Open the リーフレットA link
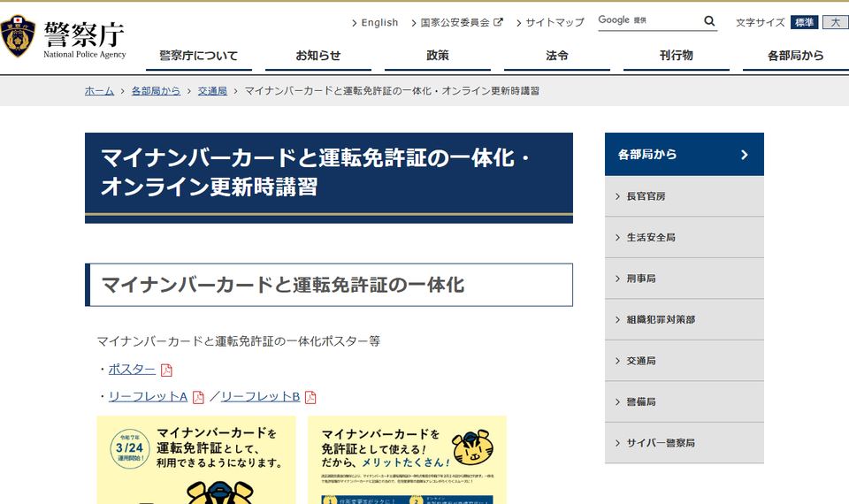 (148, 397)
